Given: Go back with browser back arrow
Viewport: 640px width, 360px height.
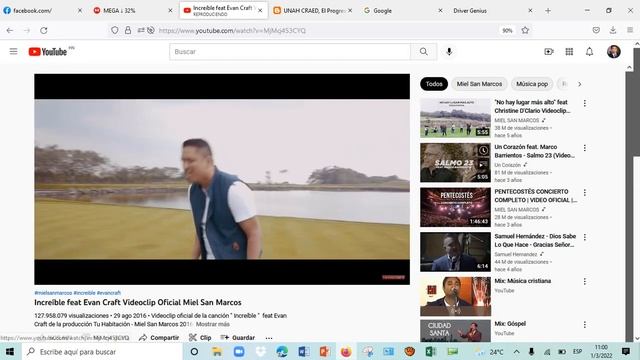Looking at the screenshot, I should tap(10, 30).
